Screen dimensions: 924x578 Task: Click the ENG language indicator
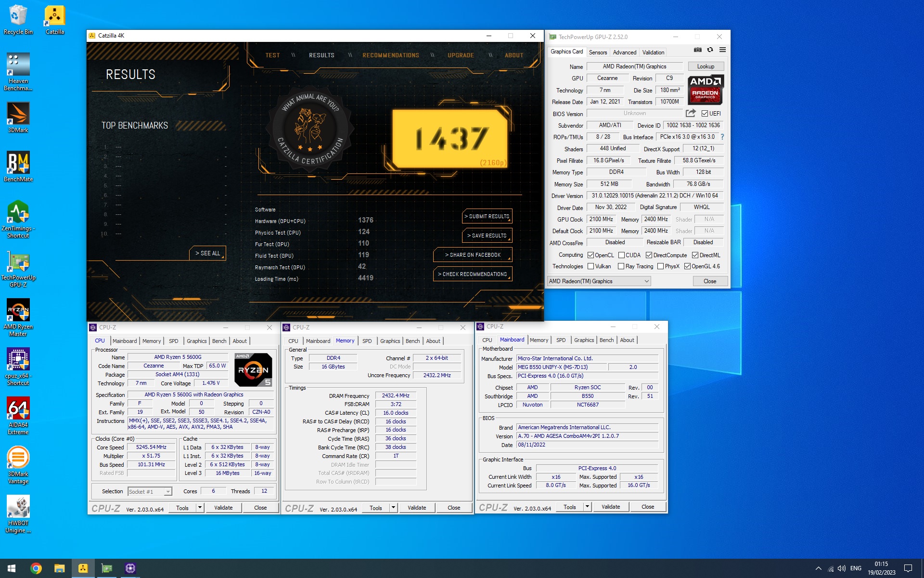click(856, 568)
